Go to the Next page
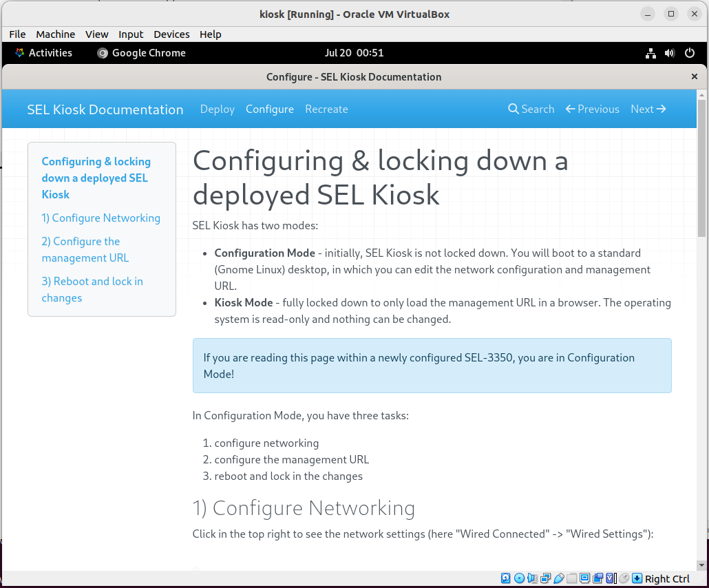This screenshot has height=588, width=709. (648, 109)
